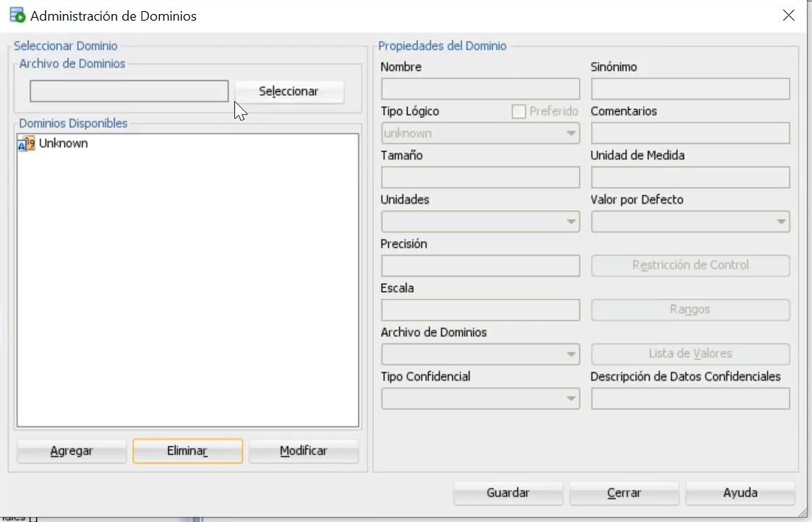Open the Tipo Lógico dropdown
812x522 pixels.
pos(571,133)
